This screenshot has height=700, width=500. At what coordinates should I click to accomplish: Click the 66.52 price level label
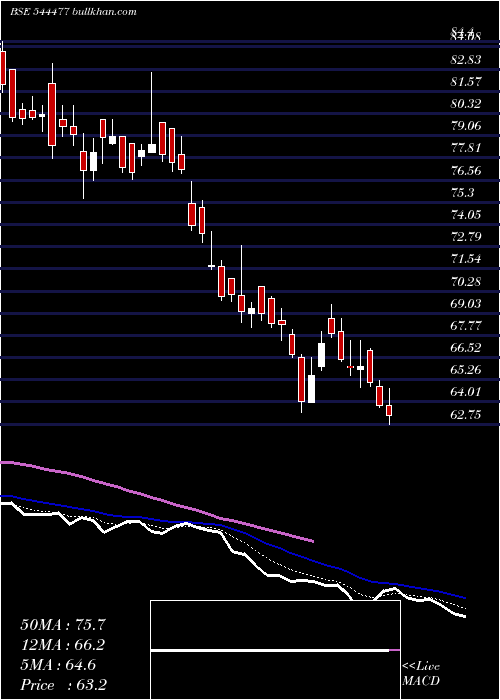tap(466, 348)
